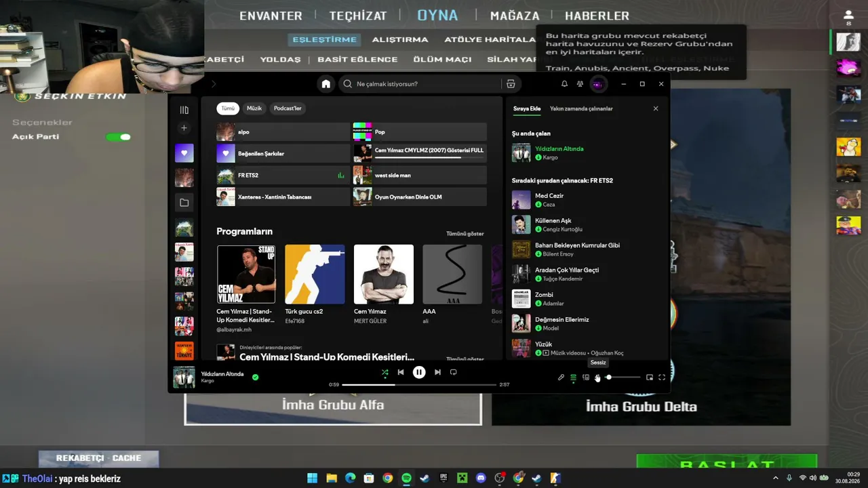Click Tümünü göster next to Programların
The image size is (868, 488).
(x=465, y=234)
